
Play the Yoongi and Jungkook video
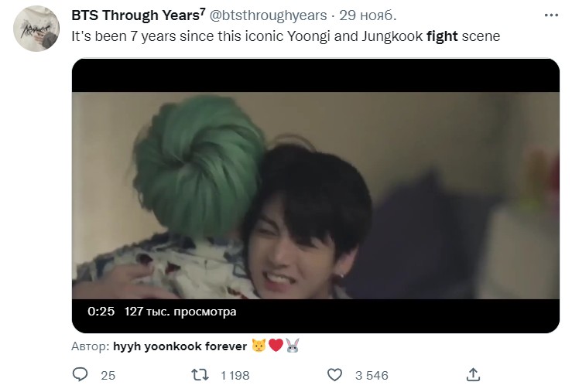(316, 196)
